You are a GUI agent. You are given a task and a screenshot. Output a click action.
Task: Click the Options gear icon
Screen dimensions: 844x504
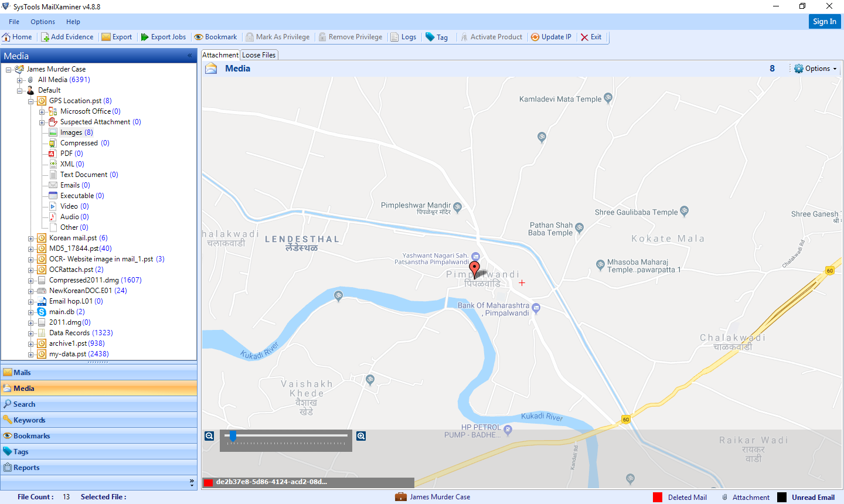799,69
